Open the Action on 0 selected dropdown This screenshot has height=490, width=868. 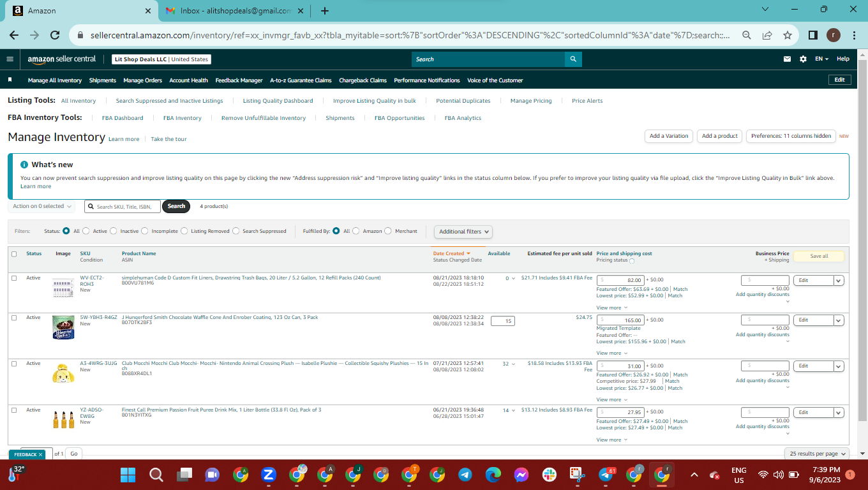(41, 206)
